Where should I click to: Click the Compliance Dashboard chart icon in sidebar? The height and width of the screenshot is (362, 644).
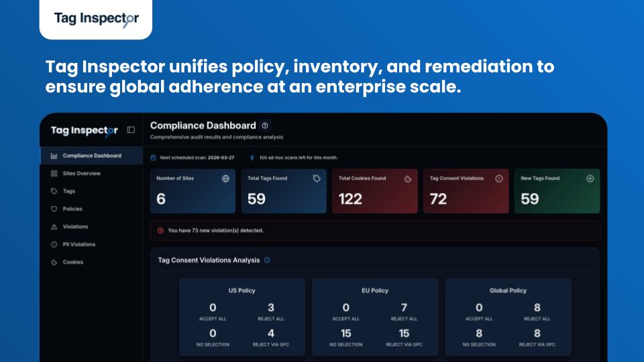54,156
